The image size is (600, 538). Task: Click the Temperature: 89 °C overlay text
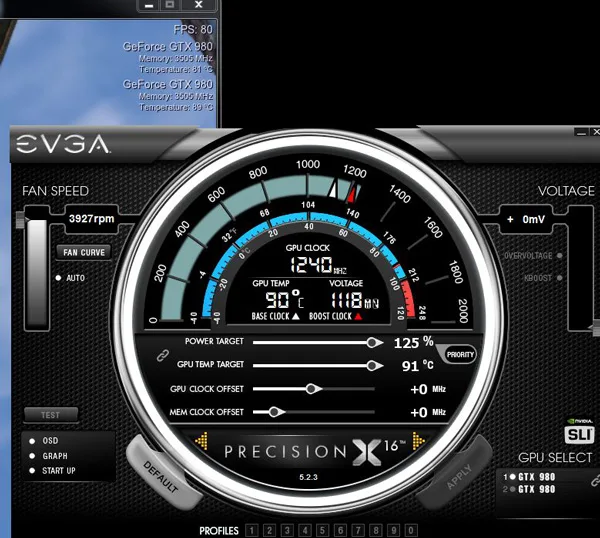[176, 107]
